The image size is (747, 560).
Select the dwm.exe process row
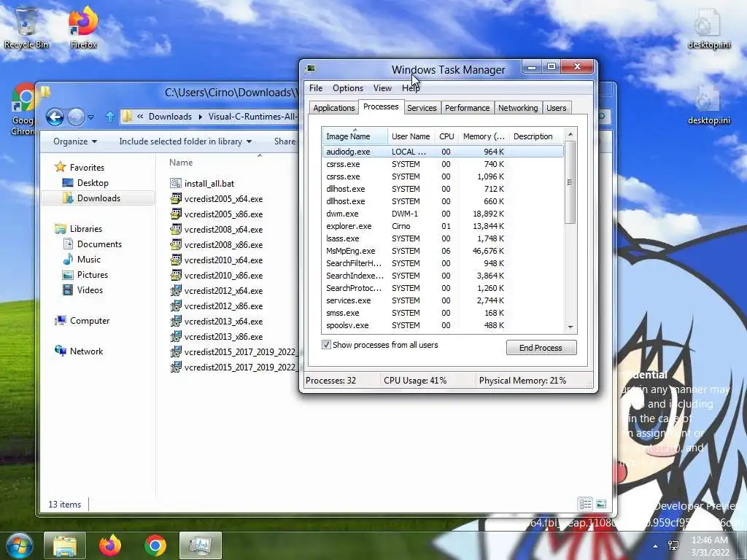[443, 214]
